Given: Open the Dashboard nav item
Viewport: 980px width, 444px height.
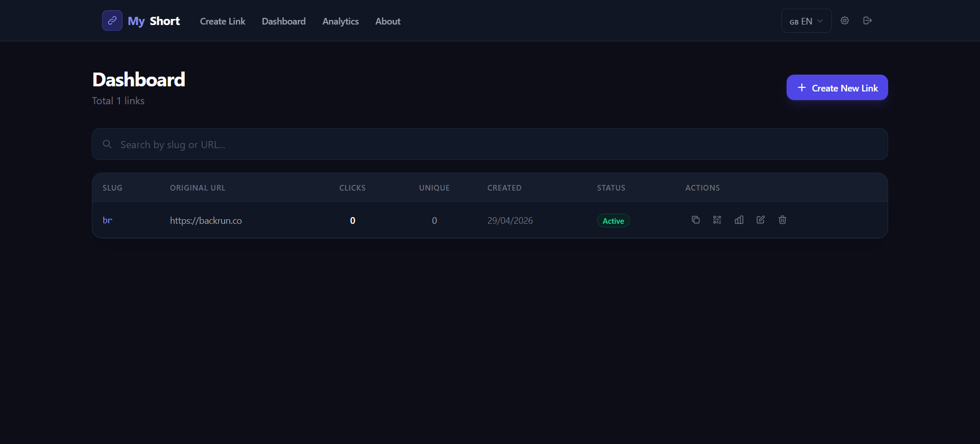Looking at the screenshot, I should point(284,21).
